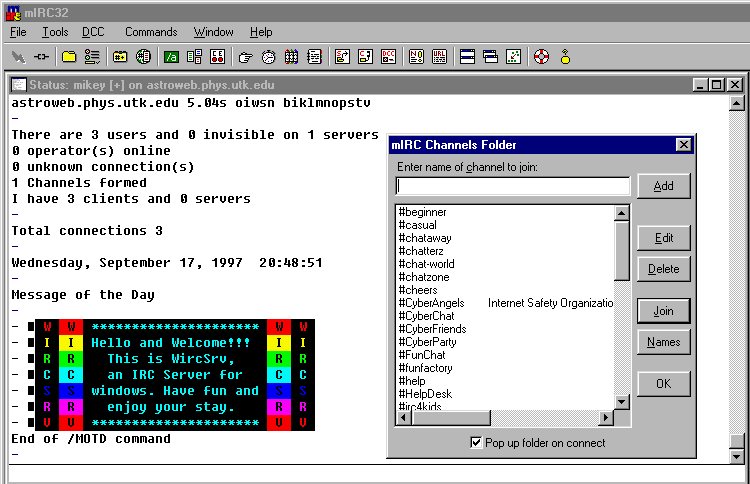The width and height of the screenshot is (750, 484).
Task: Click status window scrollbar up arrow
Action: click(x=737, y=102)
